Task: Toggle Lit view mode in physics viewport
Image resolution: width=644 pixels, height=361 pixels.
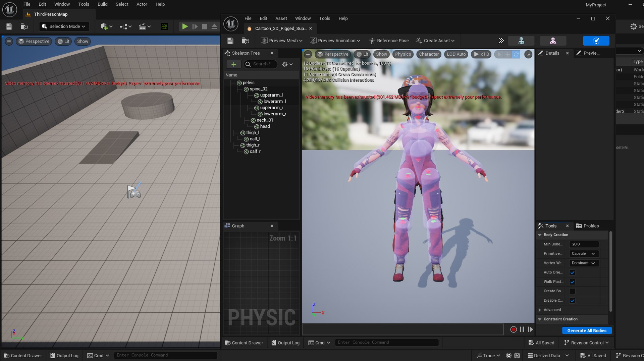Action: [362, 54]
